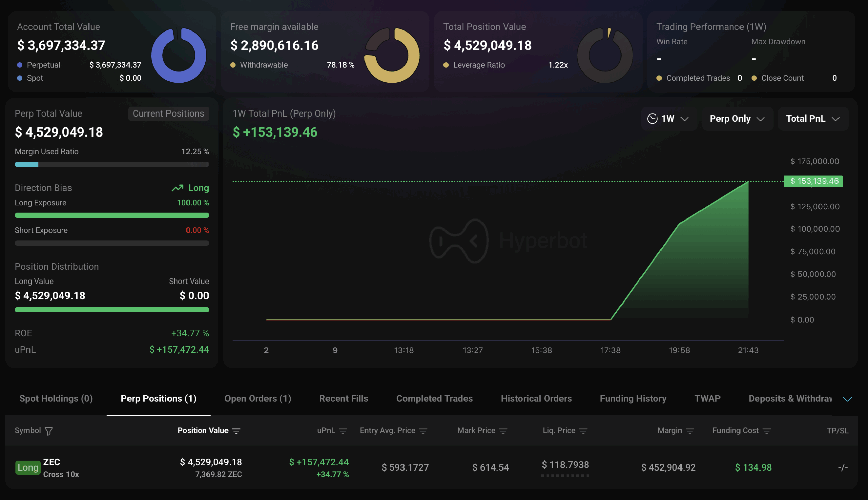This screenshot has height=500, width=868.
Task: Open the 1W time range dropdown
Action: coord(668,119)
